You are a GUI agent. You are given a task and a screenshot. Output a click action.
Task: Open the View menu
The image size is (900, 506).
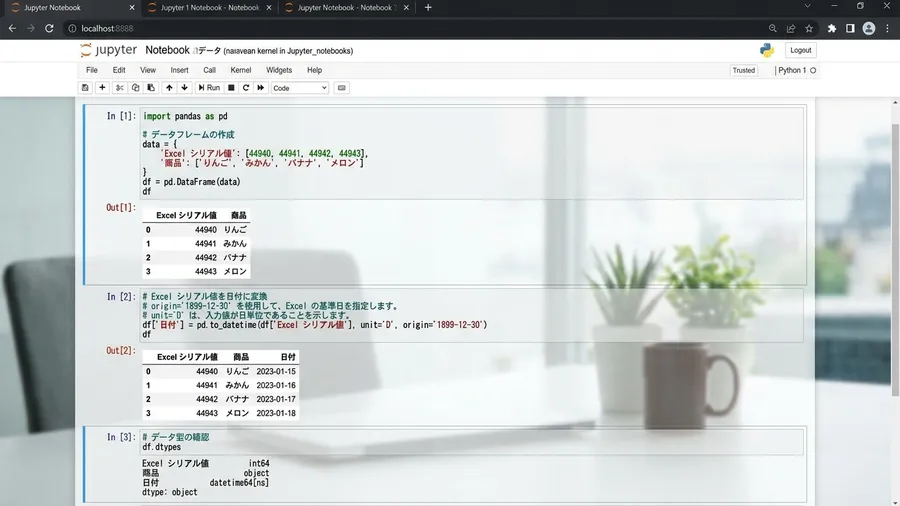(148, 70)
